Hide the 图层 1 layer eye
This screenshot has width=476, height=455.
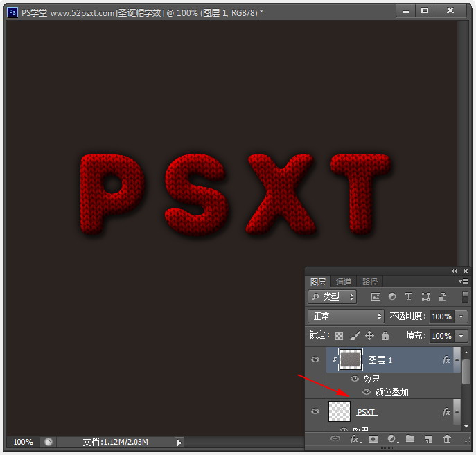tap(315, 359)
